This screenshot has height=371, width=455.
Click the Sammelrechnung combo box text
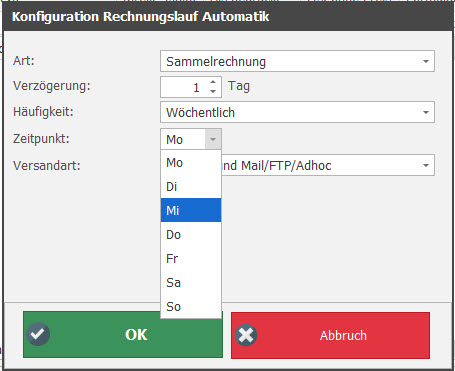point(216,62)
